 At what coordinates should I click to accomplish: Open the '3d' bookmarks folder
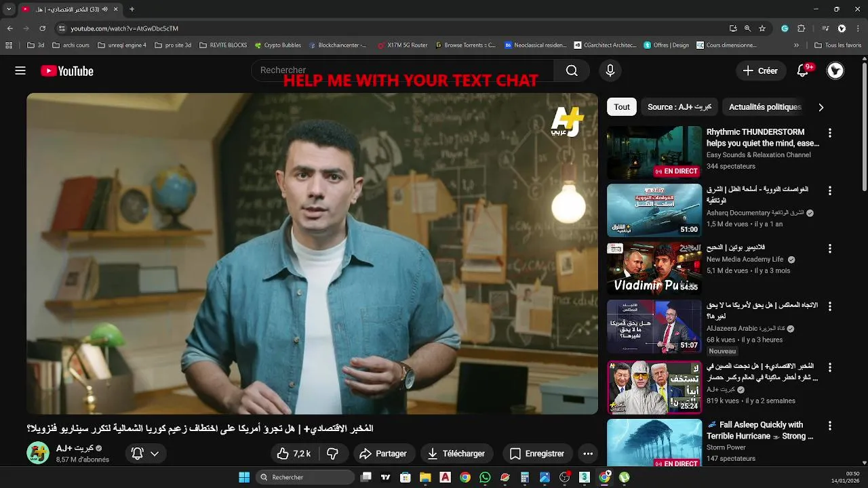36,45
